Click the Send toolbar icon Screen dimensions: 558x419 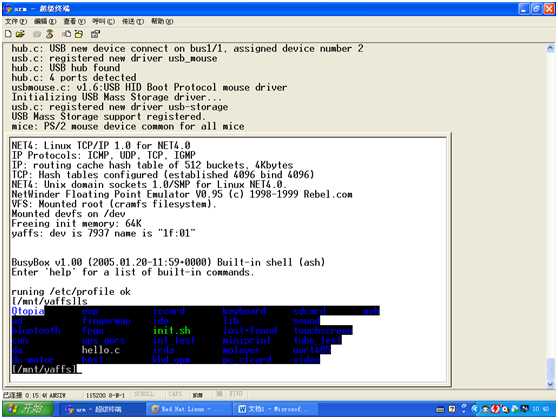click(x=67, y=34)
